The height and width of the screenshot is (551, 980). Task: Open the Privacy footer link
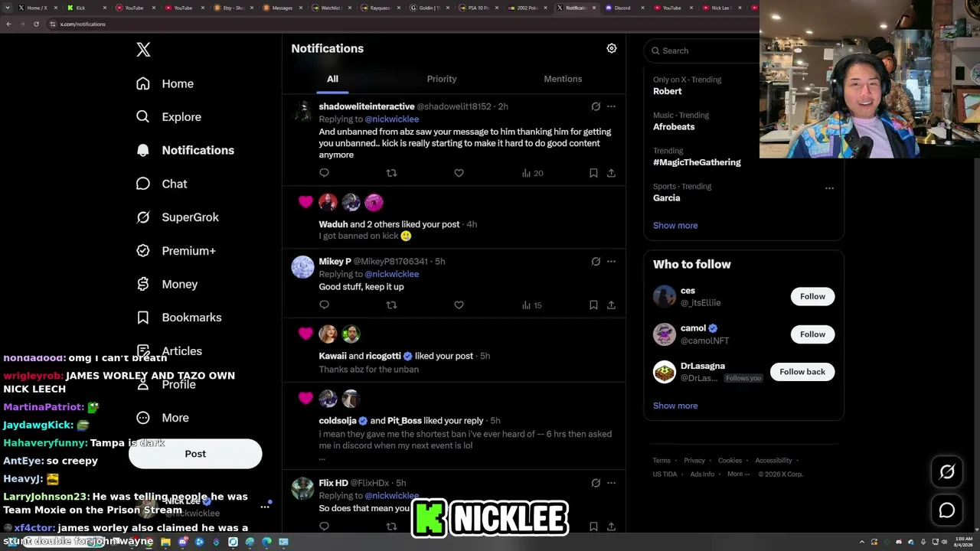(694, 461)
